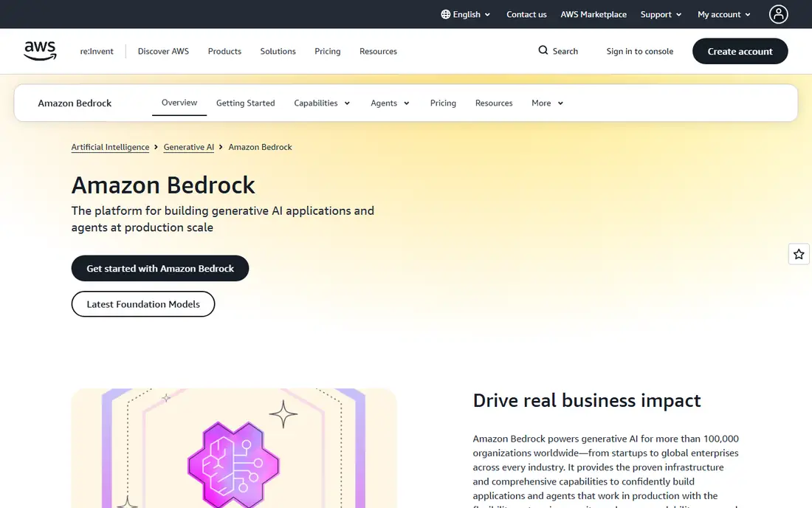Switch to the Getting Started tab
Viewport: 812px width, 508px height.
246,103
